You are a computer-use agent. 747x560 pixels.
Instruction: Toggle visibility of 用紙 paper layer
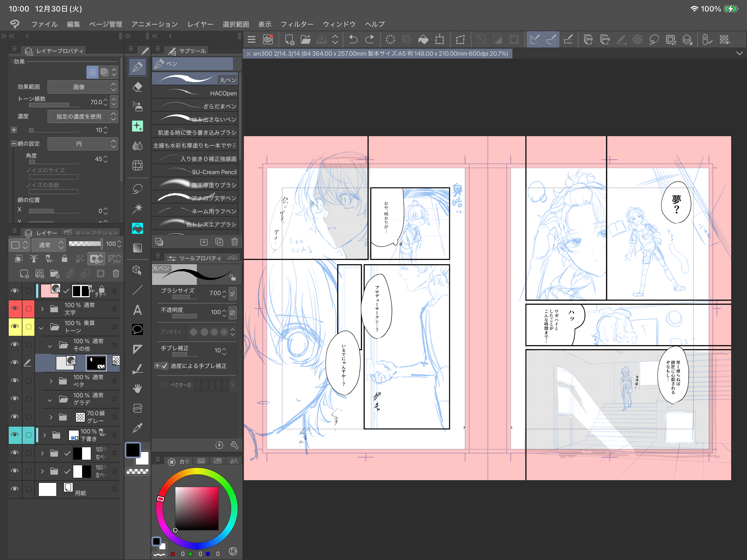(15, 489)
